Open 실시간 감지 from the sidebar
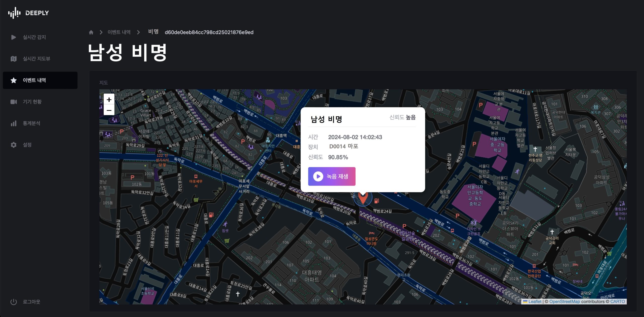The width and height of the screenshot is (644, 317). click(34, 37)
